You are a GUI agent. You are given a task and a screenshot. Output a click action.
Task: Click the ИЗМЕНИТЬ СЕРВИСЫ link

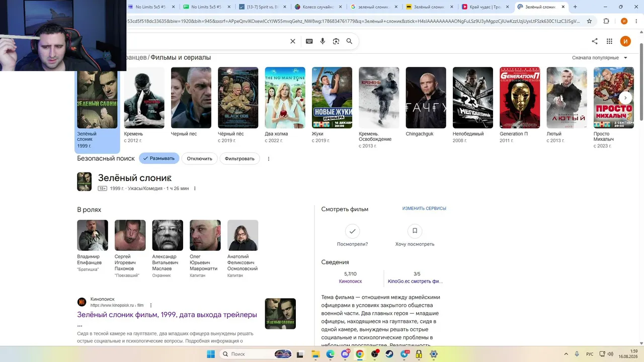pos(424,208)
